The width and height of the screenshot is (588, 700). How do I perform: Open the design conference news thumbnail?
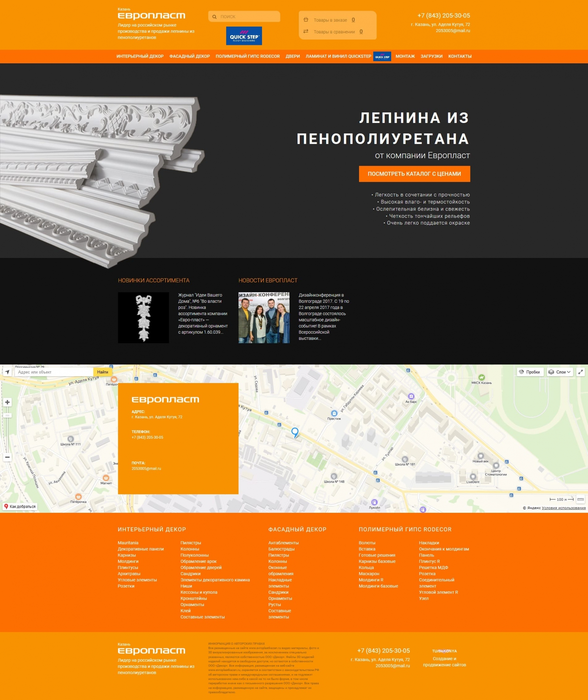pyautogui.click(x=264, y=318)
